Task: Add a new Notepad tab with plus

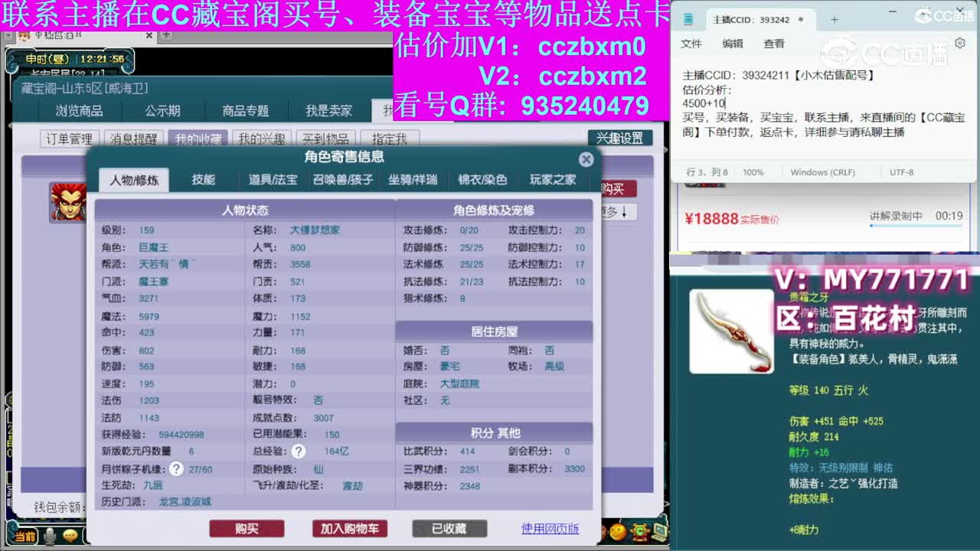Action: [835, 19]
